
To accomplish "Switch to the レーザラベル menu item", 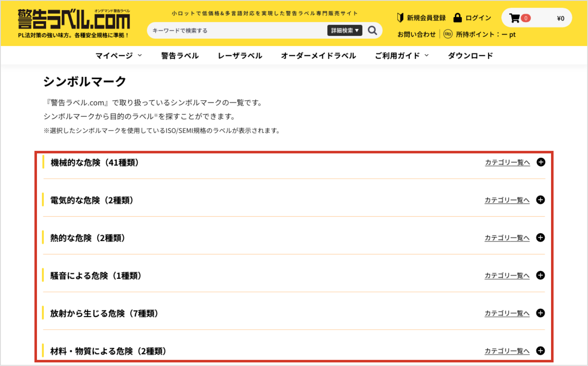I will 240,55.
